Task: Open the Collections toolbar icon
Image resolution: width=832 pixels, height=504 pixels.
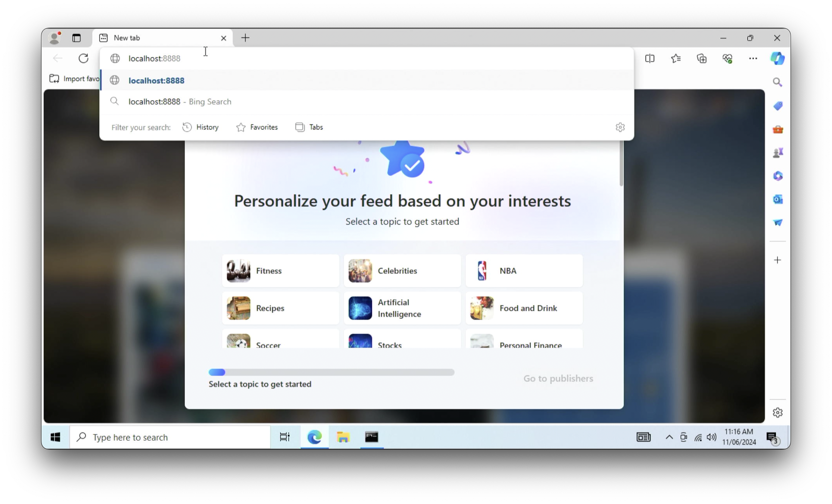Action: tap(701, 58)
